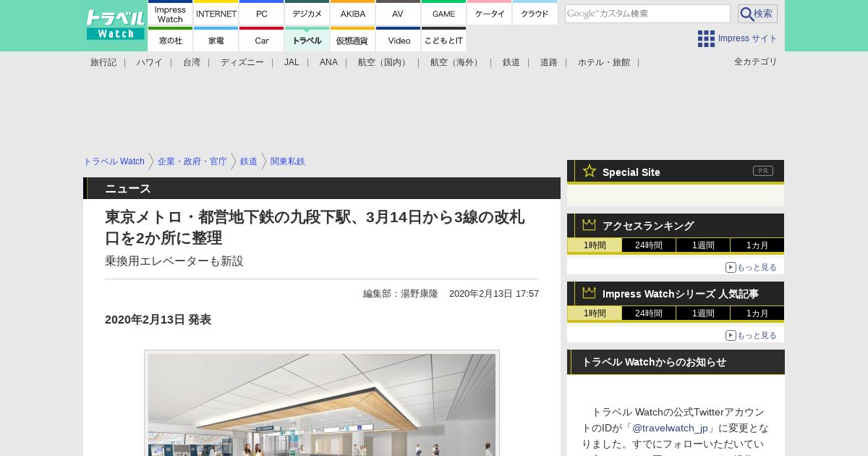
Task: Go to 航空（海外） category
Action: tap(456, 62)
